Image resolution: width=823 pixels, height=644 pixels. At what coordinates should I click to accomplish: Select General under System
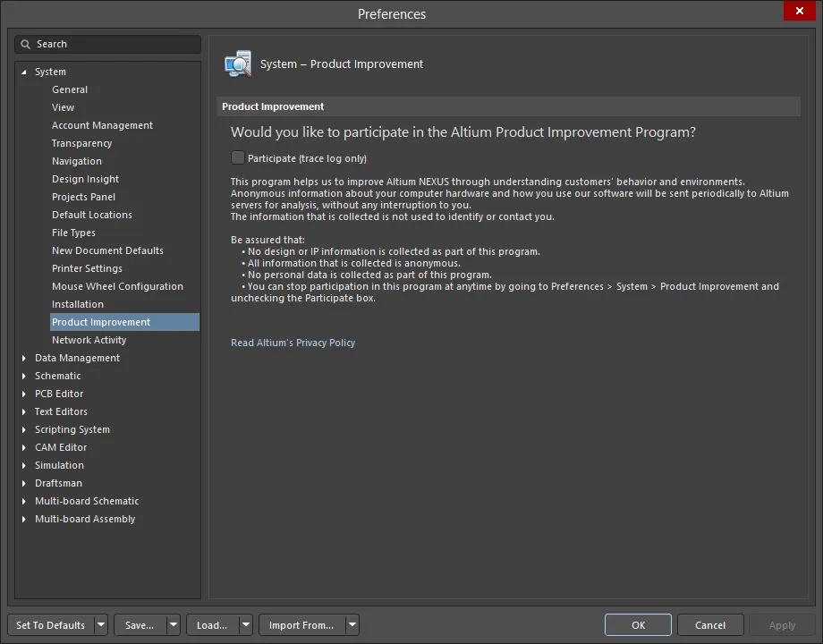pyautogui.click(x=70, y=89)
